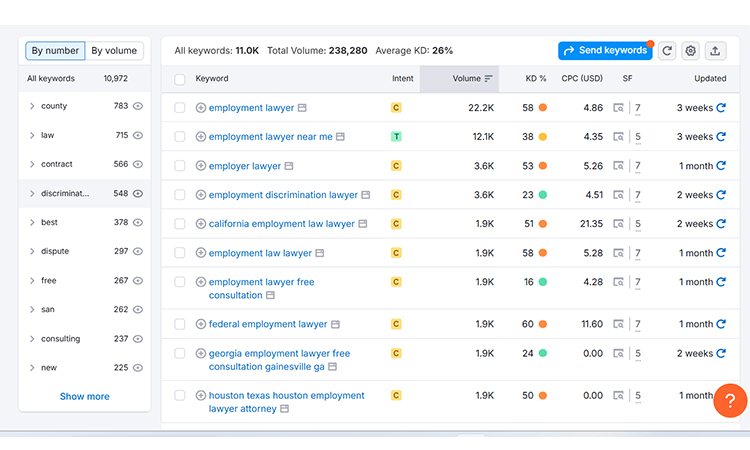Open the orange help question mark bubble

point(730,401)
